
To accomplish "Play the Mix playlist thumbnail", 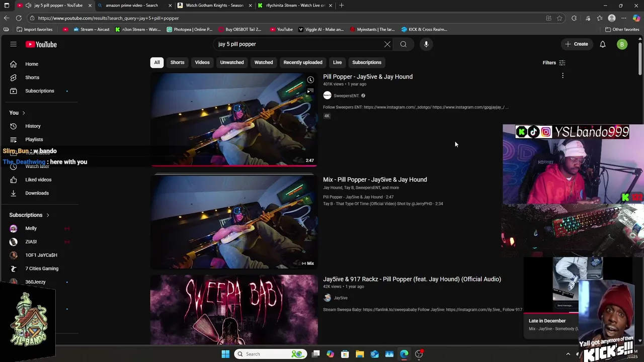I will click(234, 222).
